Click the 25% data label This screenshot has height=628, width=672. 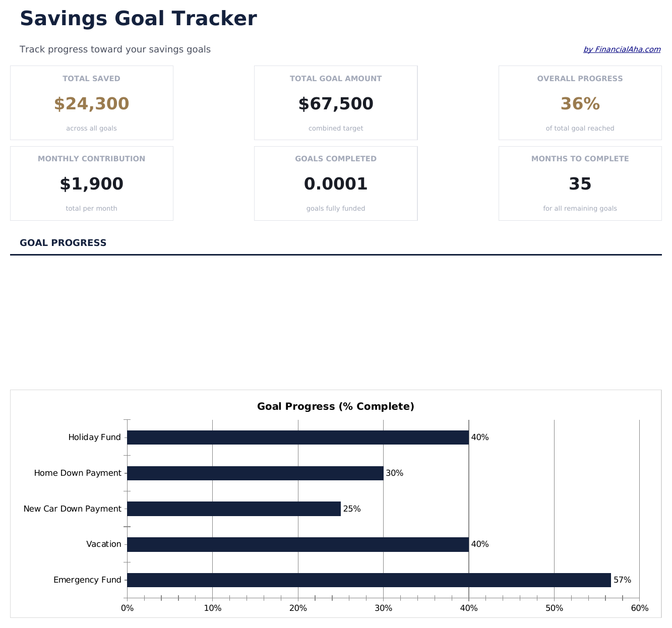(x=352, y=509)
